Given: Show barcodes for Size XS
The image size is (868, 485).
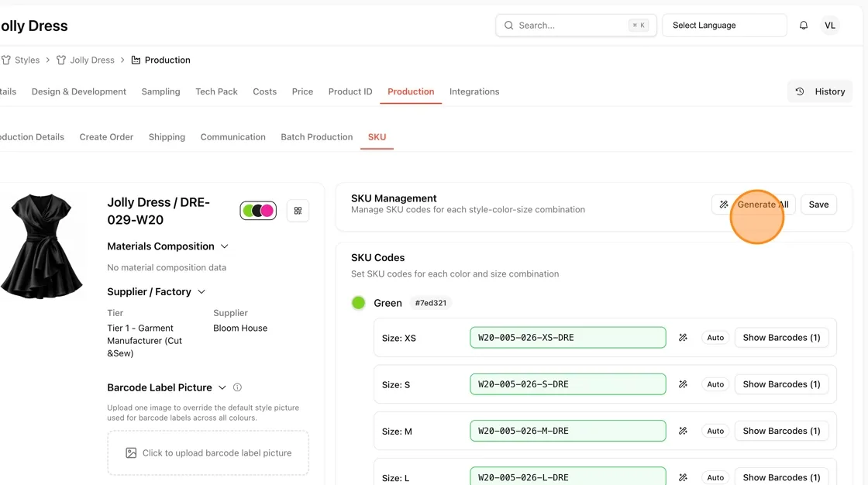Looking at the screenshot, I should tap(781, 338).
